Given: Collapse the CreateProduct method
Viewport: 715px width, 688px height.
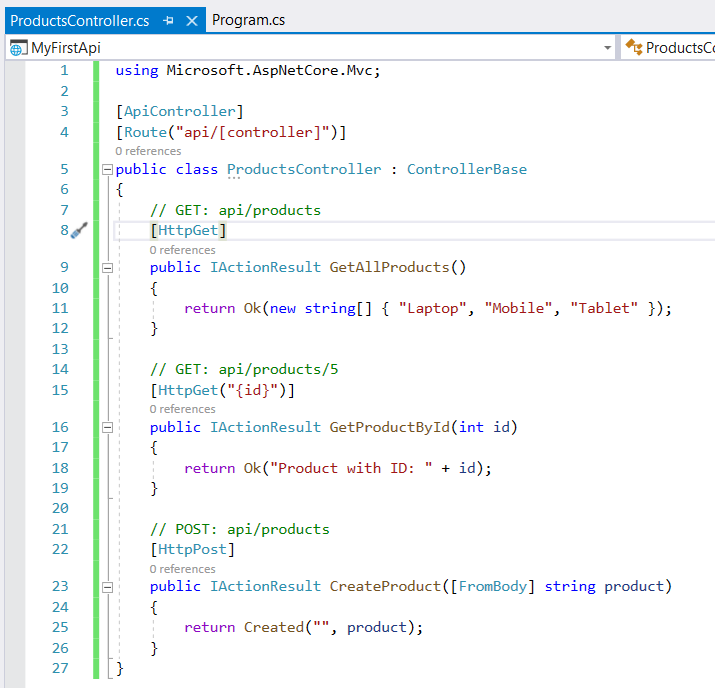Looking at the screenshot, I should point(108,587).
